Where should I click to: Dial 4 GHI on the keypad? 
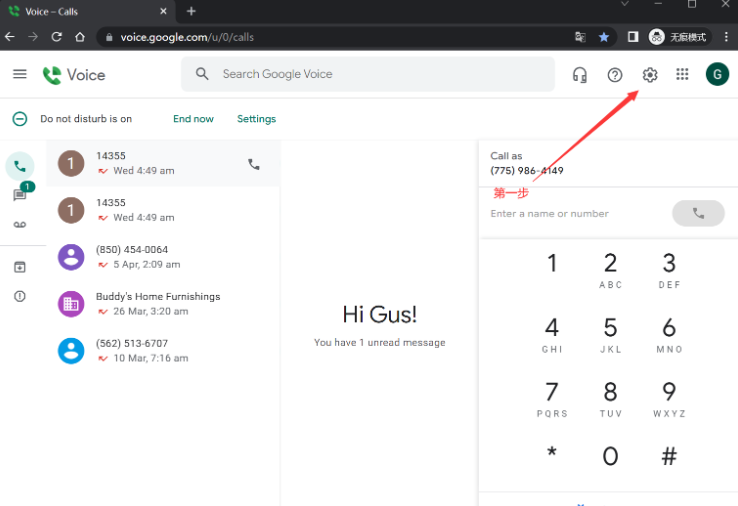coord(552,334)
